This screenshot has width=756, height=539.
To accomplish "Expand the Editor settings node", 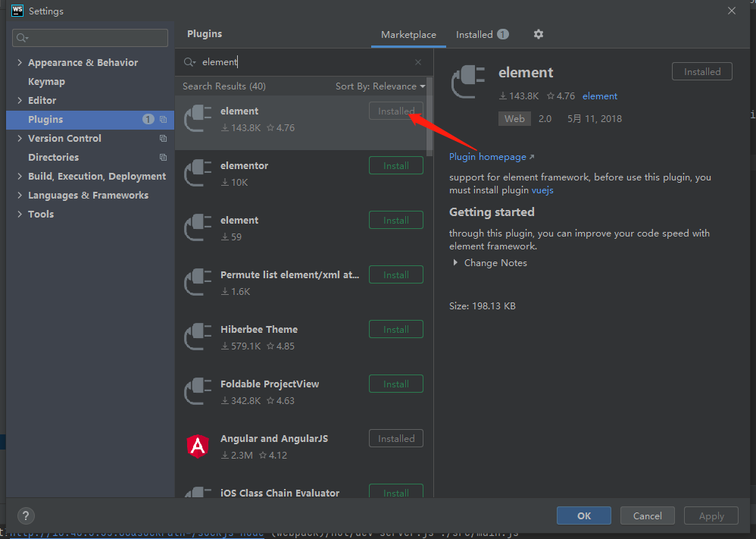I will point(20,100).
